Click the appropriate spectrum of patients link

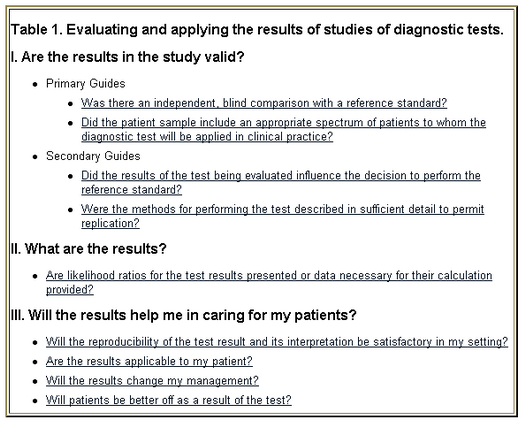[283, 129]
